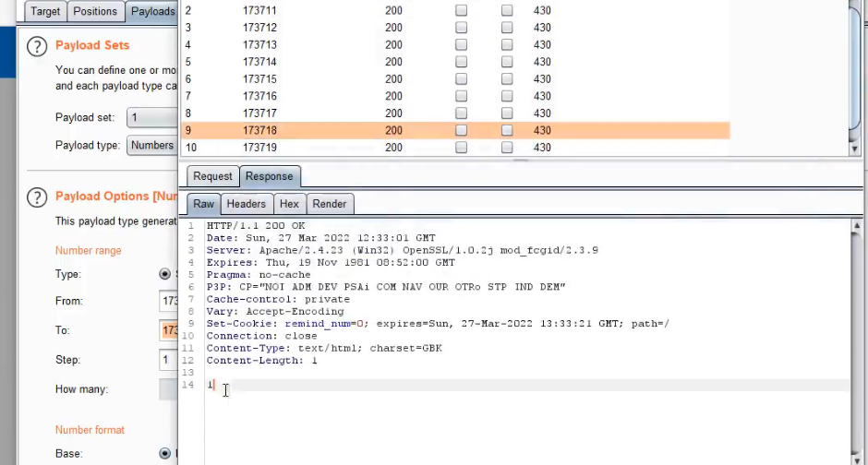Click the Server Apache header line
This screenshot has width=868, height=465.
[403, 250]
